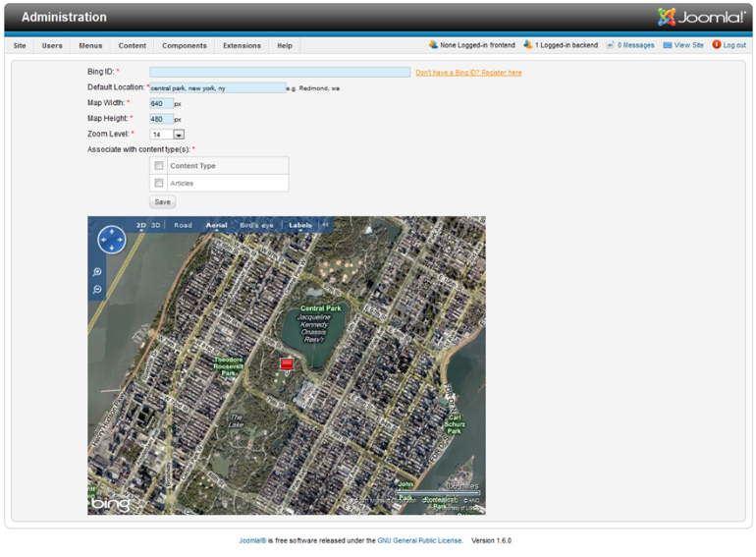Click the red pushpin on the map
Viewport: 756px width, 557px height.
pyautogui.click(x=287, y=365)
